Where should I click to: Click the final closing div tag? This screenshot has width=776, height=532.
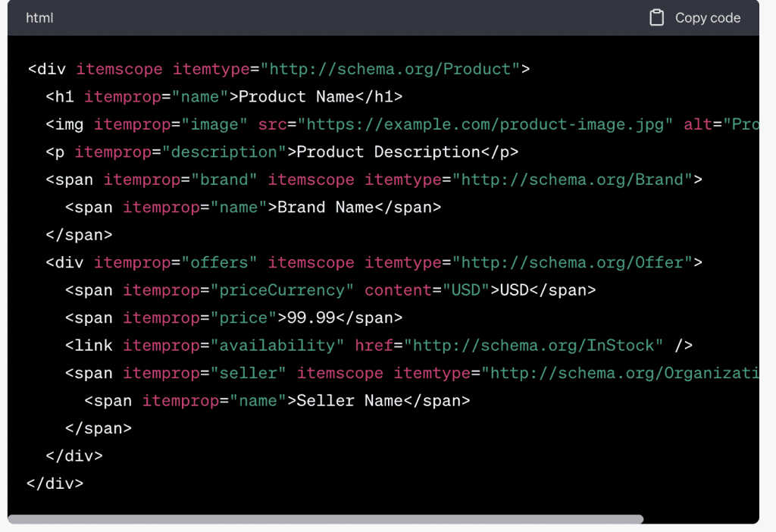(x=55, y=483)
